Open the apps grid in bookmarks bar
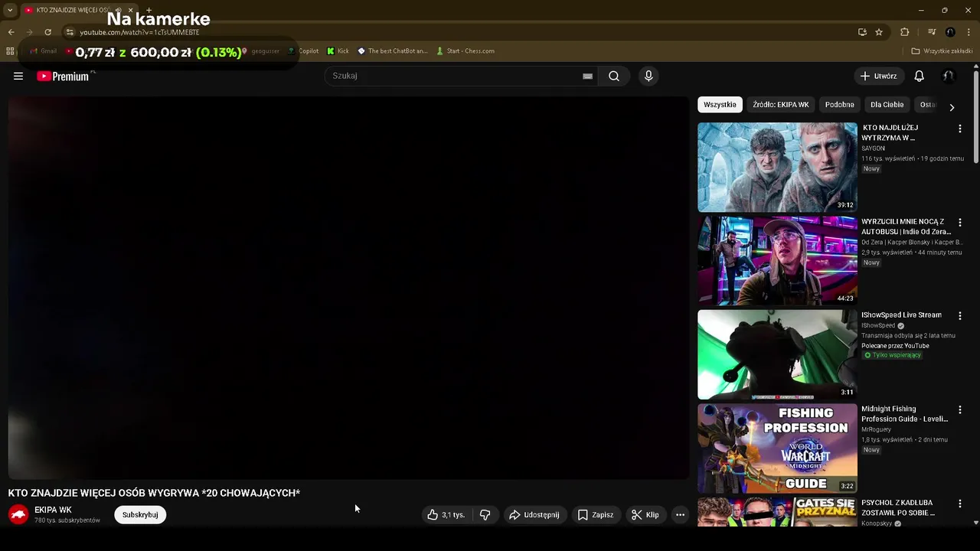This screenshot has height=551, width=980. click(10, 51)
